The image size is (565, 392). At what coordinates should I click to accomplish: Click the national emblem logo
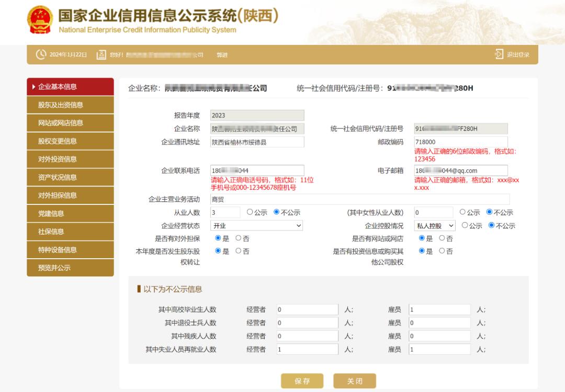[x=39, y=20]
